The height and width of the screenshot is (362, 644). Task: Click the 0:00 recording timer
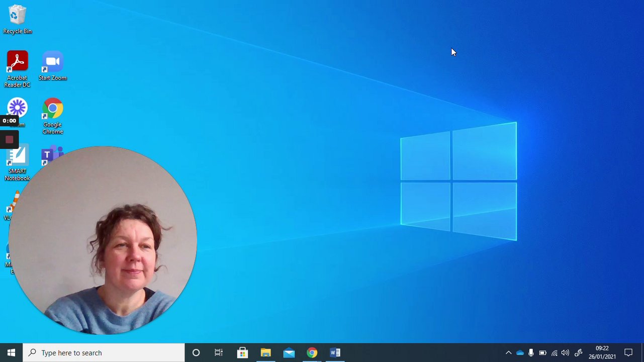(x=9, y=121)
